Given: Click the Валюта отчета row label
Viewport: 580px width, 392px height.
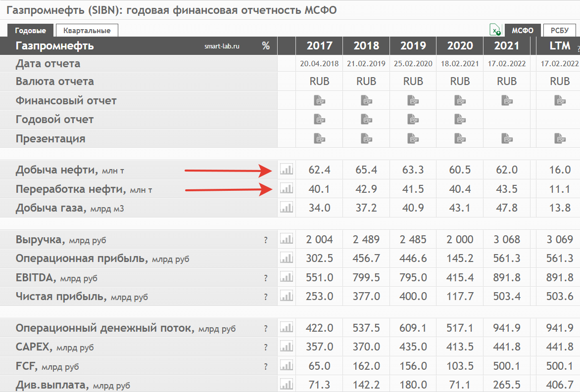Looking at the screenshot, I should point(55,81).
